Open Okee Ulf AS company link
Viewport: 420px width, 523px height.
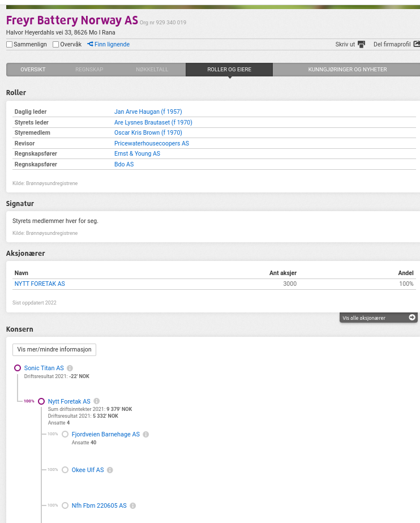pyautogui.click(x=88, y=470)
